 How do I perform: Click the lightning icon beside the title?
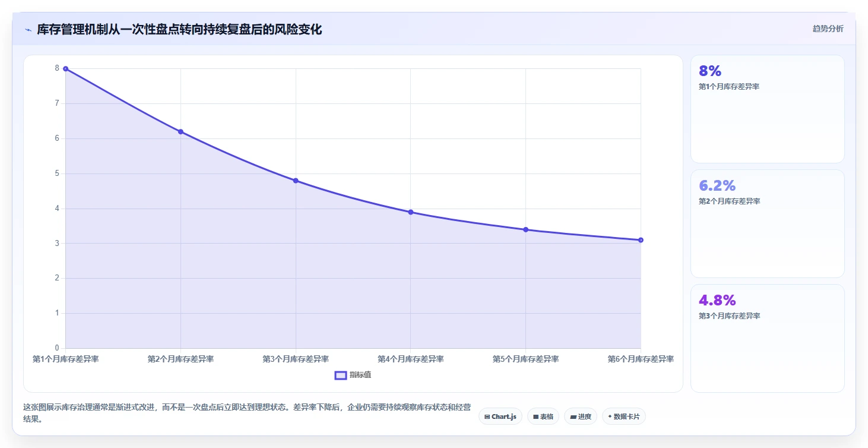coord(28,30)
